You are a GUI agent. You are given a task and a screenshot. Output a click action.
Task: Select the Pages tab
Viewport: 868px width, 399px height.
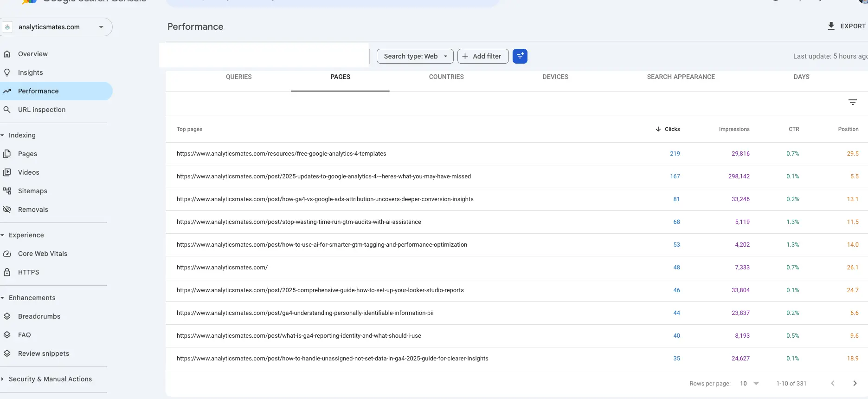[x=340, y=77]
